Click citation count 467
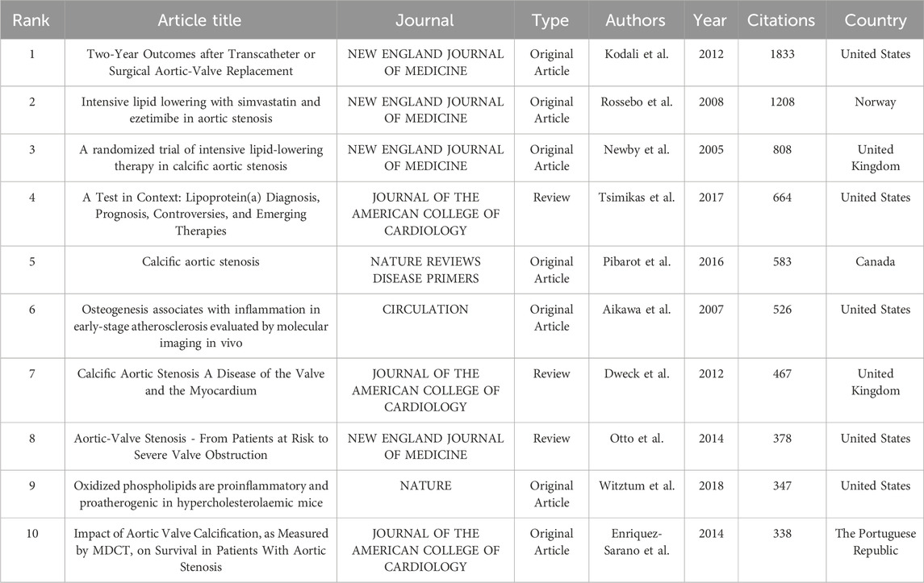 pos(782,373)
